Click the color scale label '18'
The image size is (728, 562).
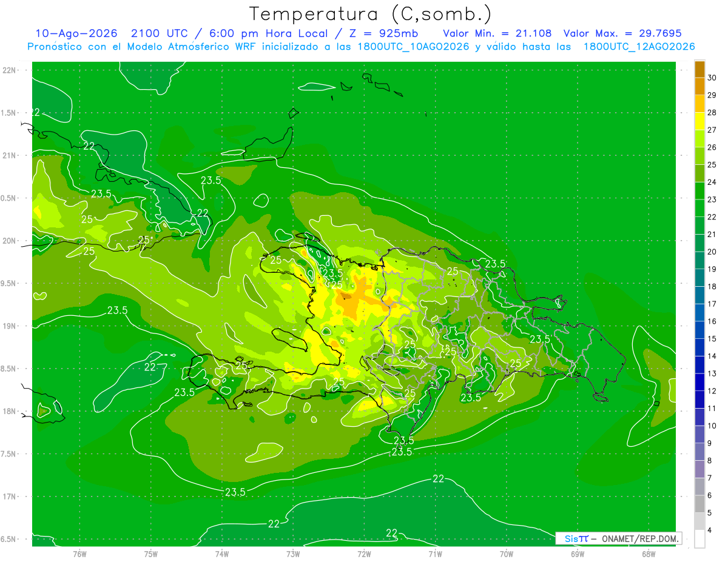tap(712, 286)
